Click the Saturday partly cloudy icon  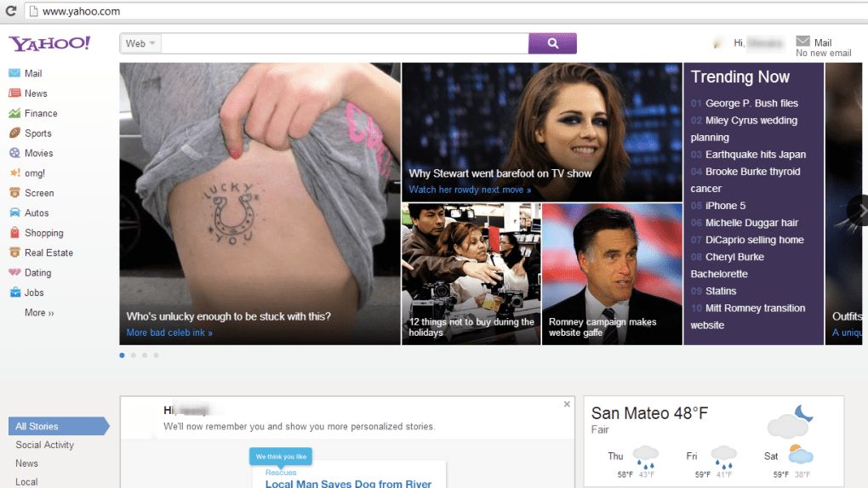(801, 454)
